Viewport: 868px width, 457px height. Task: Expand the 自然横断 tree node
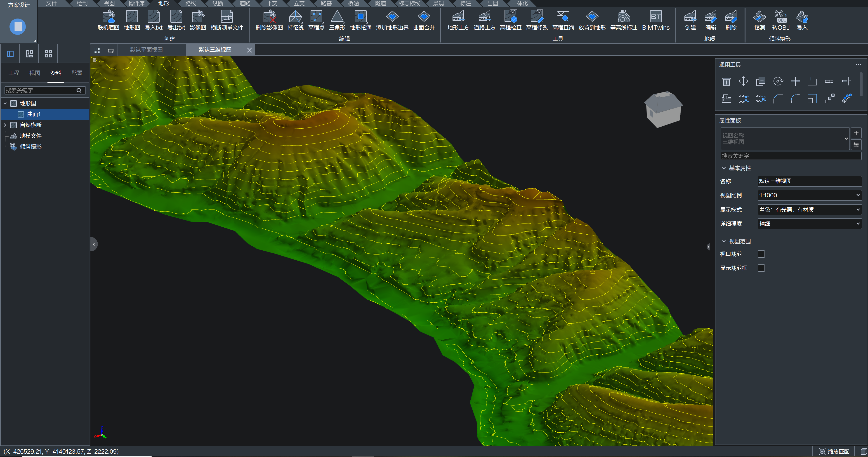[5, 125]
